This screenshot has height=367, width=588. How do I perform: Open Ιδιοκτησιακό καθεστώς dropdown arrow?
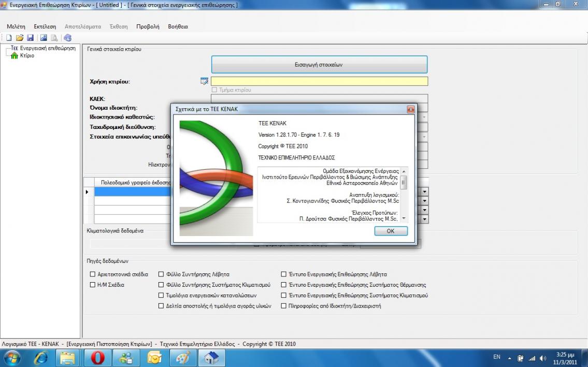point(424,118)
